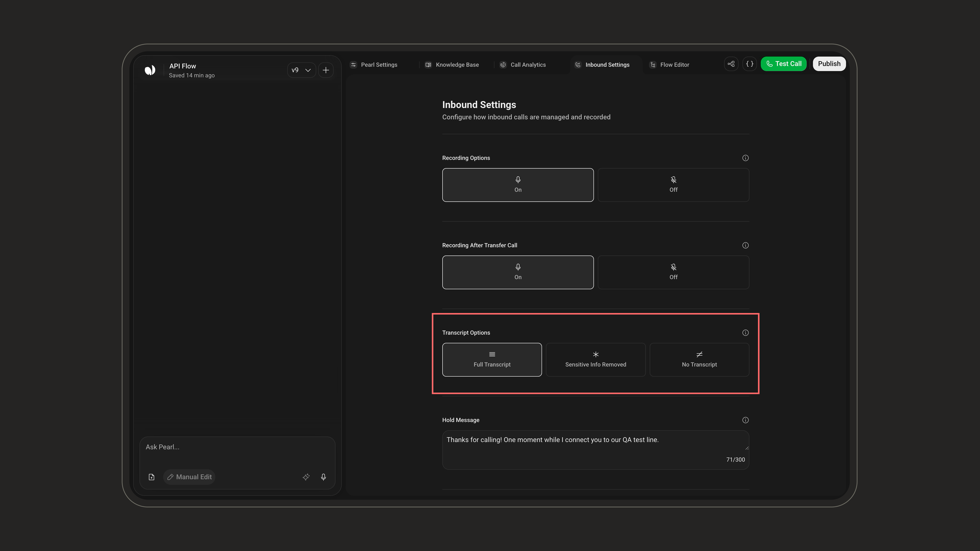Choose Full Transcript option
The height and width of the screenshot is (551, 980).
coord(492,360)
